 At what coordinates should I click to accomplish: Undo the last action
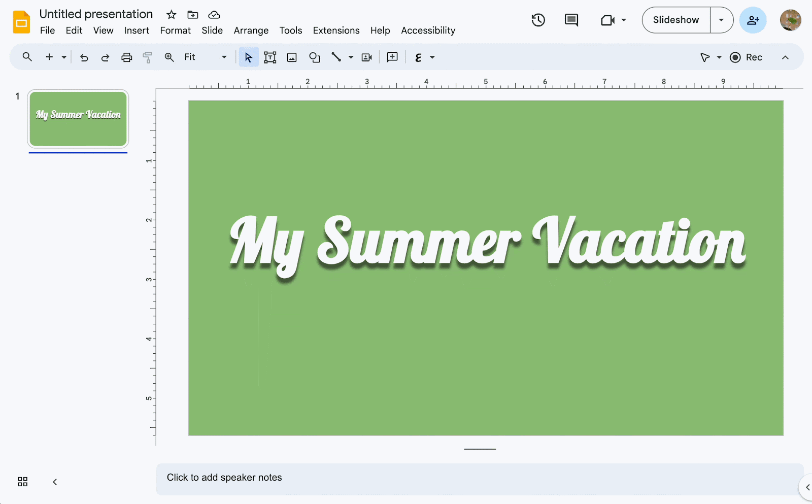point(84,57)
